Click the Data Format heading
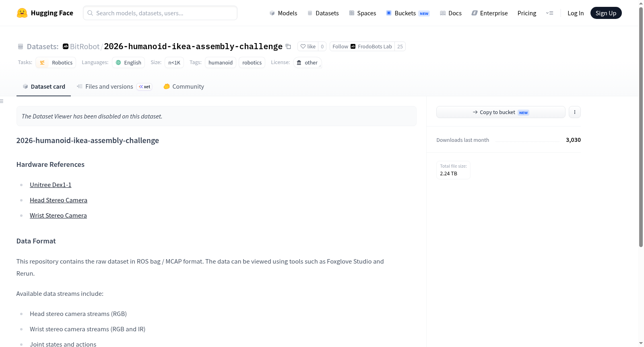Screen dimensions: 644x347 coord(36,241)
